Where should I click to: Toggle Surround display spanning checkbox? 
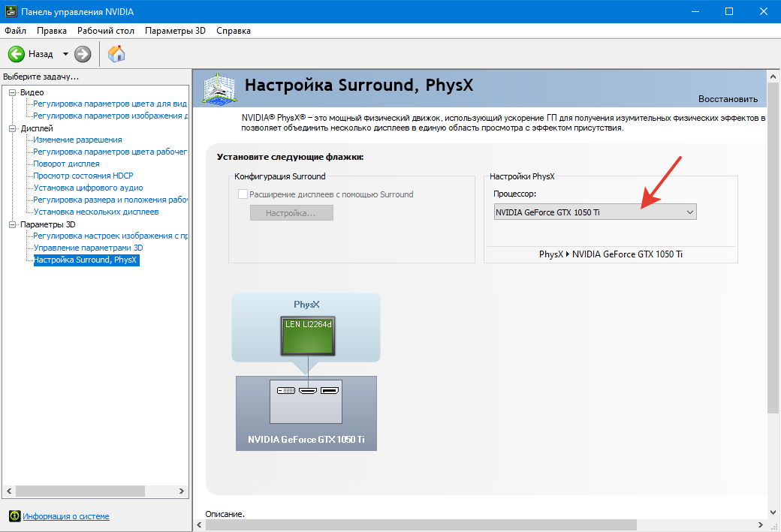243,194
